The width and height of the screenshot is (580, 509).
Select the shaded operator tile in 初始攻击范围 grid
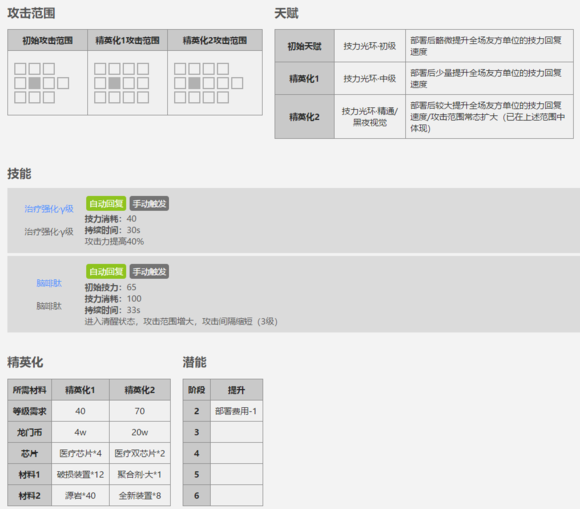(34, 83)
